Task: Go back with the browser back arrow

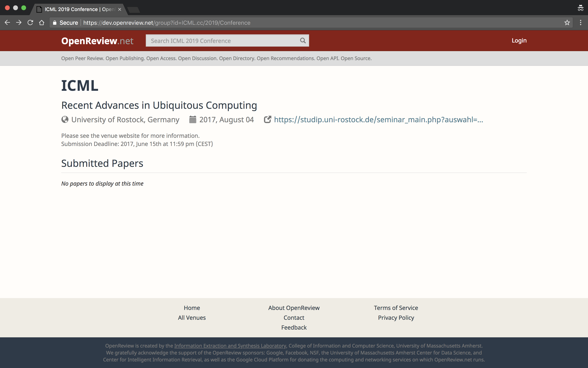Action: [x=7, y=23]
